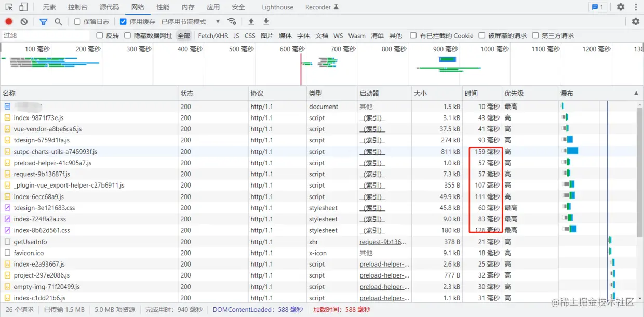Import a HAR file
The height and width of the screenshot is (317, 644).
point(251,22)
